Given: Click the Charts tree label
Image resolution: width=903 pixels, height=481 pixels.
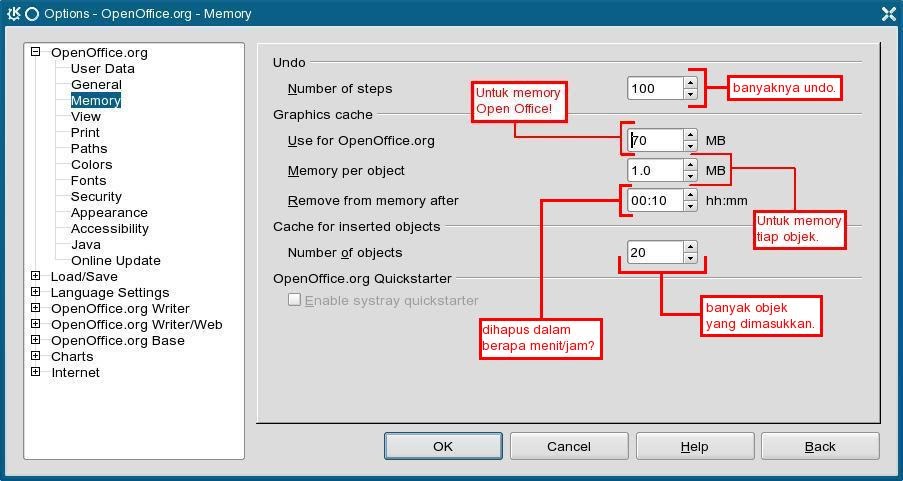Looking at the screenshot, I should coord(72,357).
